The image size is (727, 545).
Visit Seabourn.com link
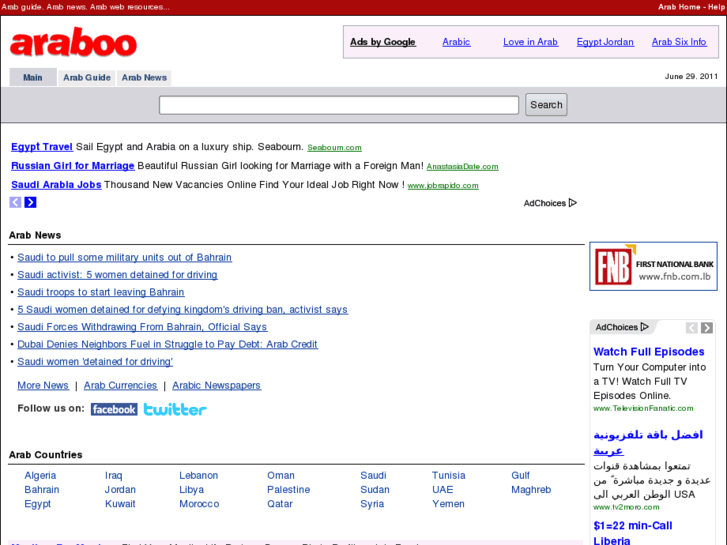[x=334, y=147]
